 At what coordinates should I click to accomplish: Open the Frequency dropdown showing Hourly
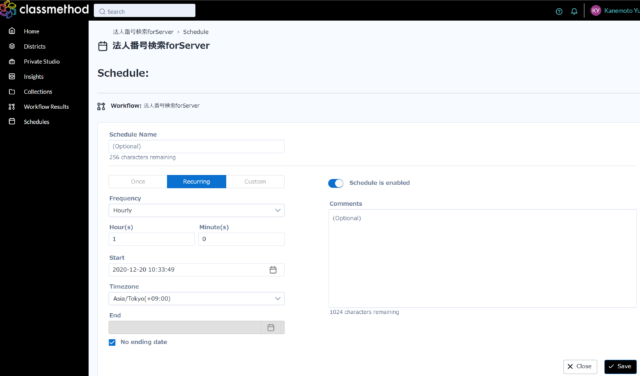[196, 210]
